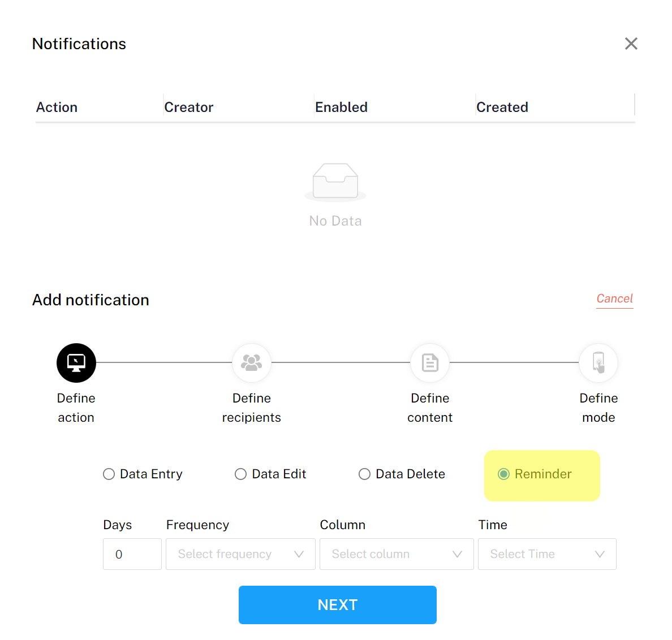The image size is (672, 640).
Task: Expand the Select column dropdown
Action: (x=397, y=554)
